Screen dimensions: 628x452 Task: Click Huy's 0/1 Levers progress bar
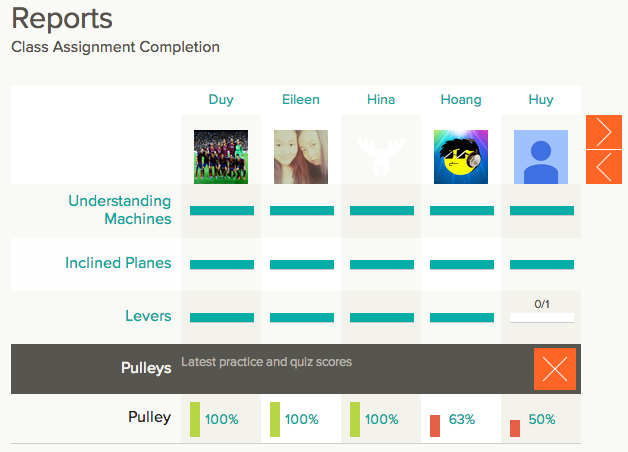point(541,317)
